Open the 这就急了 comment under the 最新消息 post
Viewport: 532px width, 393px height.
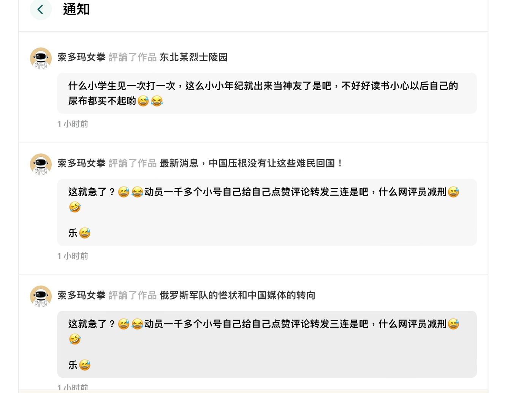[x=267, y=212]
